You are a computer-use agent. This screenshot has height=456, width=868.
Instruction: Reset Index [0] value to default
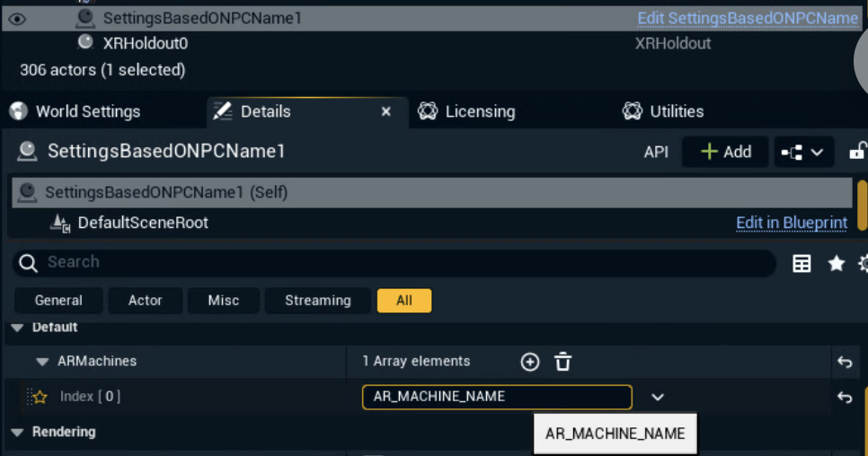tap(844, 398)
